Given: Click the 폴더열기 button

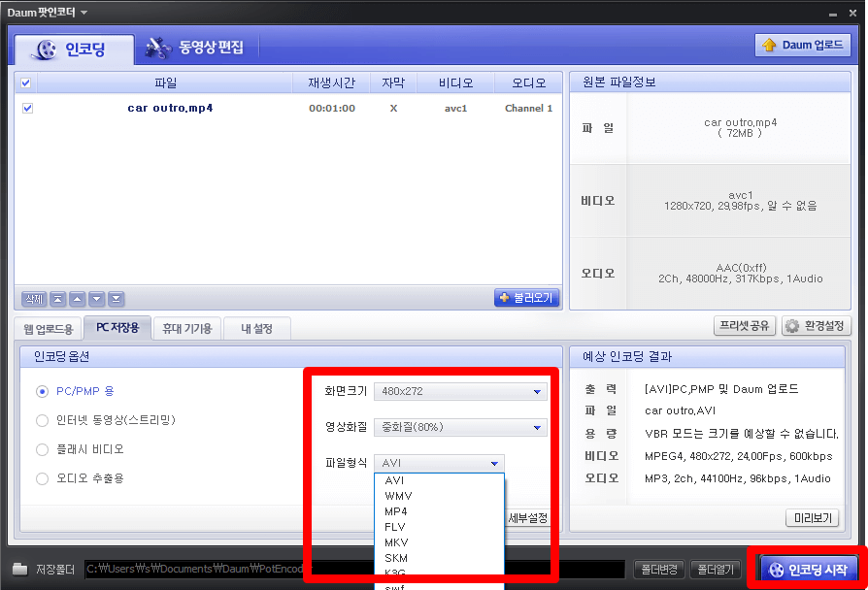Looking at the screenshot, I should tap(716, 569).
